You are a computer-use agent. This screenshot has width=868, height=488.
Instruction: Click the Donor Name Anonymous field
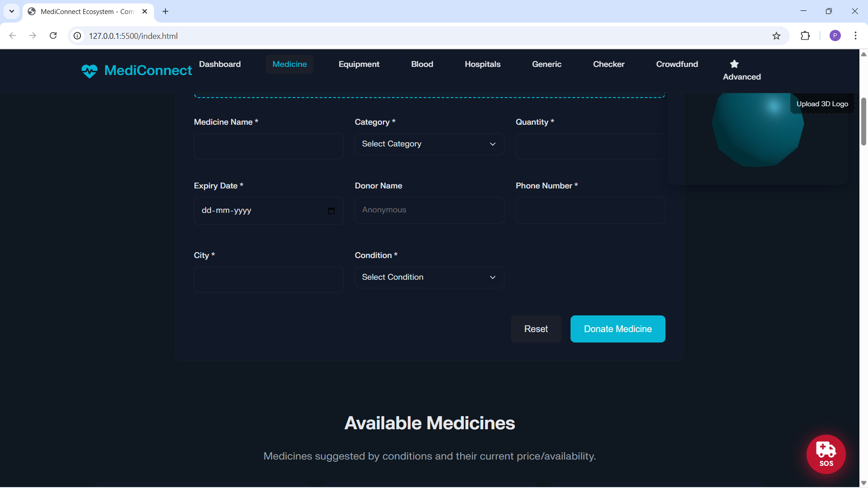(x=429, y=210)
